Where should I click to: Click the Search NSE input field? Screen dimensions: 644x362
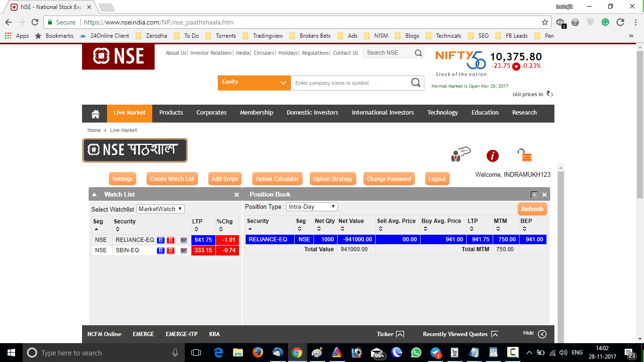tap(388, 53)
